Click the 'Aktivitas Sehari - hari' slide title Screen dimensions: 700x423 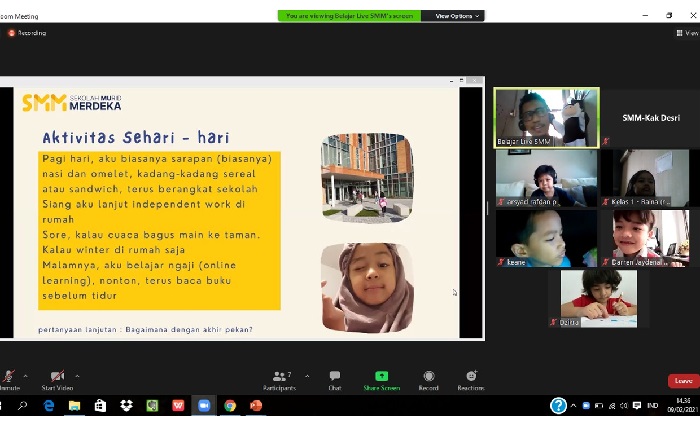point(136,137)
